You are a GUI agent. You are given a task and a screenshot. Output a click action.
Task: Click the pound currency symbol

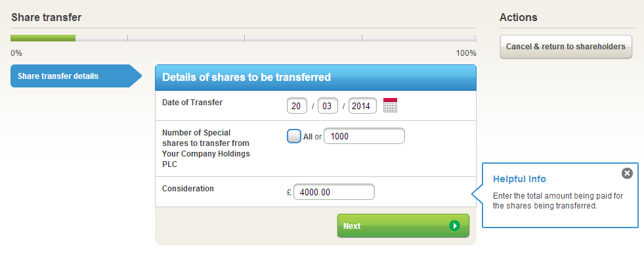289,193
